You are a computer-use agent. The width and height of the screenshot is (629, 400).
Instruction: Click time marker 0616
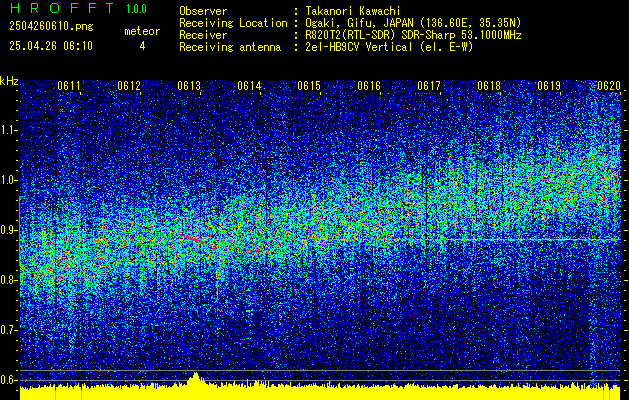tap(369, 86)
